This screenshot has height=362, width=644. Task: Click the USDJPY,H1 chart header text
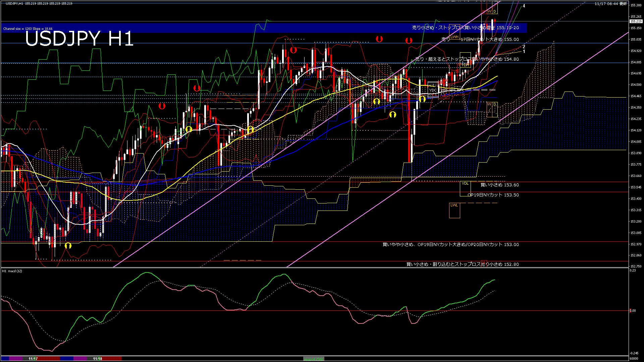[14, 3]
